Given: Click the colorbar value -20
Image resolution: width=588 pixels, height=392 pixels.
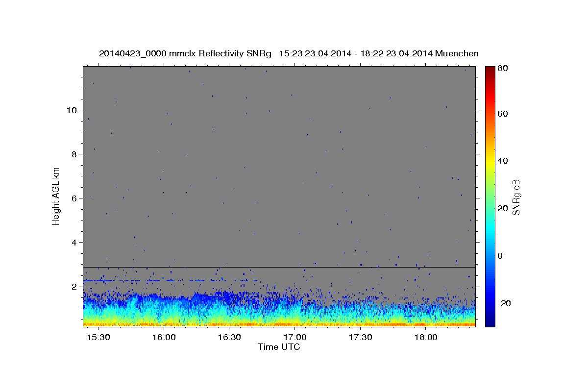Looking at the screenshot, I should click(504, 303).
